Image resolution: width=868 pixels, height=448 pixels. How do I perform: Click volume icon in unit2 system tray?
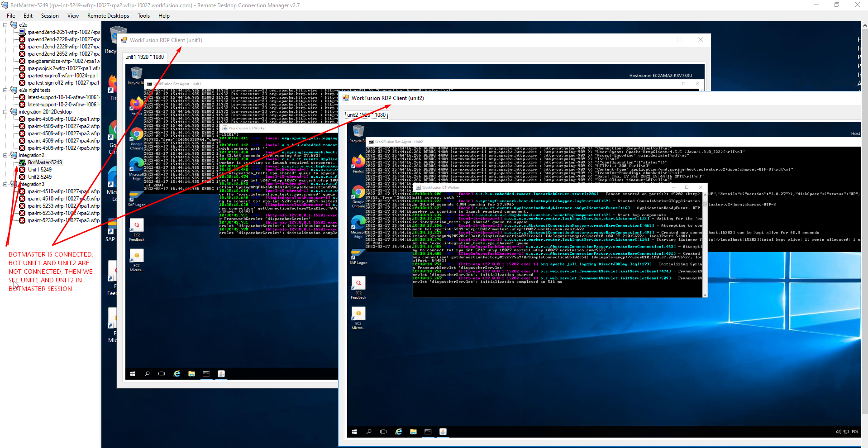(839, 432)
